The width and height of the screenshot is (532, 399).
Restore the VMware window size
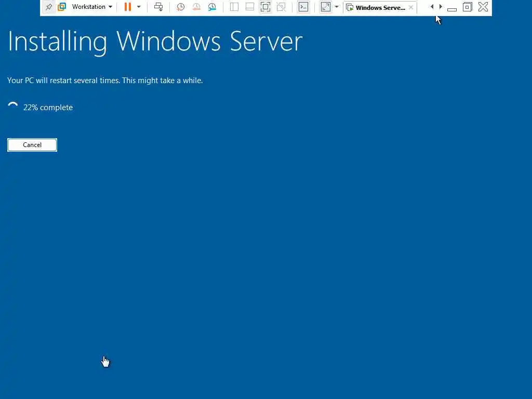pos(467,7)
